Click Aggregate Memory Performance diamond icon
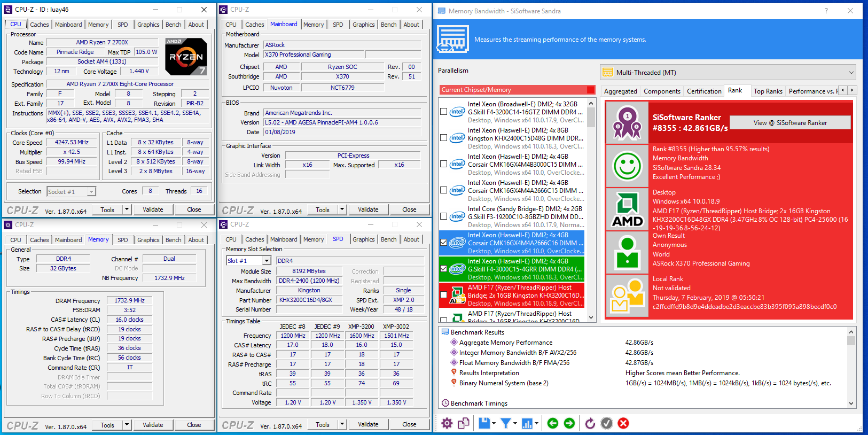 [454, 342]
